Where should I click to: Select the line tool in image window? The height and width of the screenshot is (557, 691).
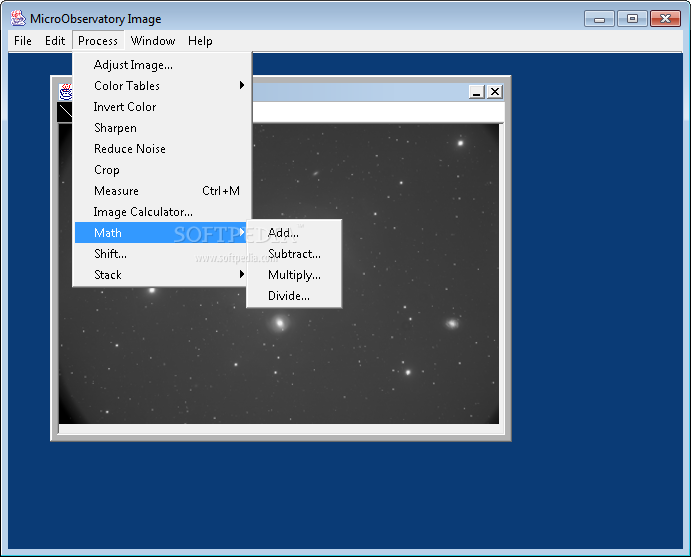tap(65, 112)
